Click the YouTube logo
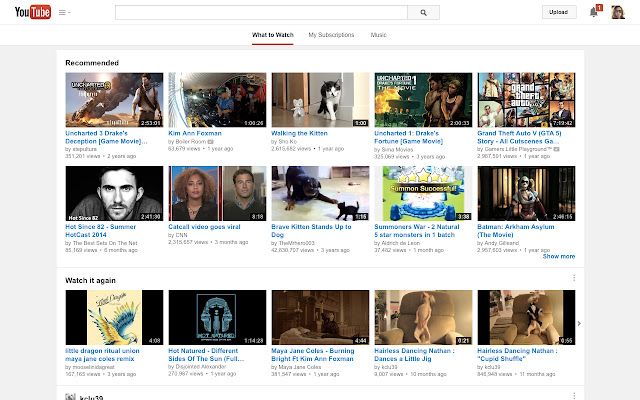This screenshot has height=400, width=640. click(33, 12)
